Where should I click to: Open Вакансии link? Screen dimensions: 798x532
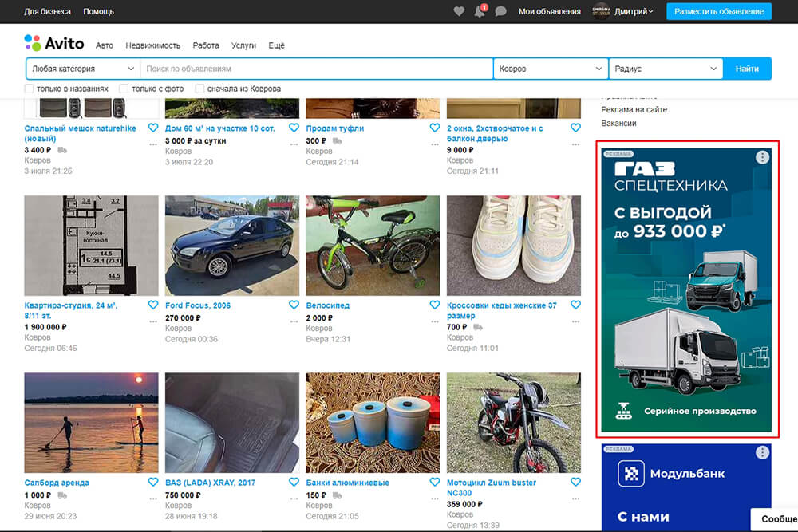click(x=618, y=123)
